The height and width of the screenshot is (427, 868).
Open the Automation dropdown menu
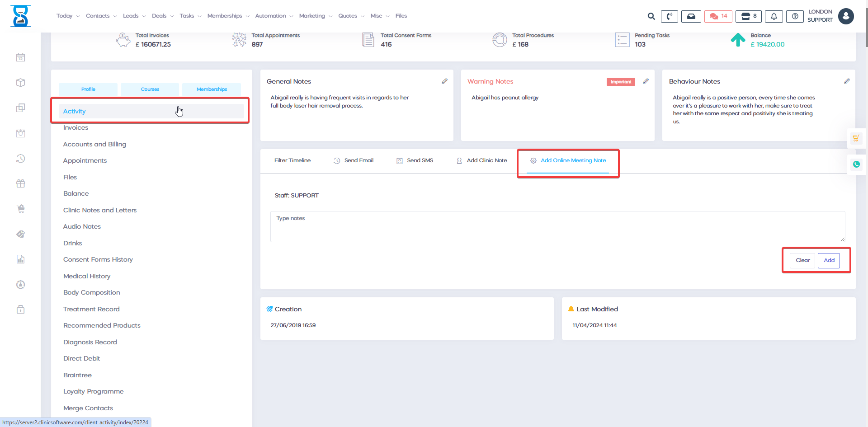(x=274, y=16)
